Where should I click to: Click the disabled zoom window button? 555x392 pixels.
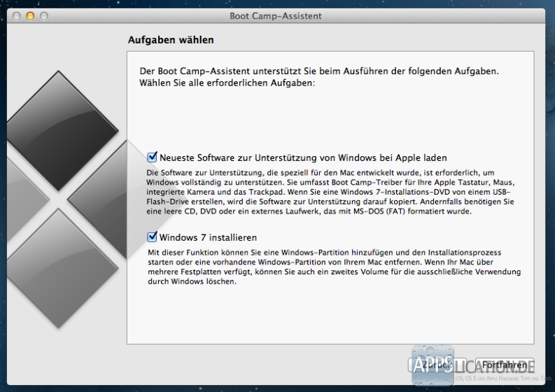tap(44, 16)
